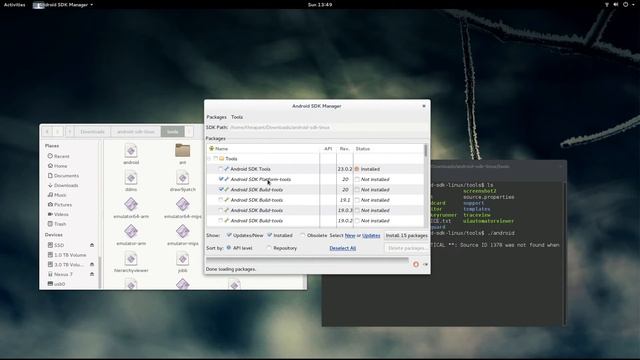Screen dimensions: 640x360
Task: Open Trash in Places sidebar
Action: (57, 224)
